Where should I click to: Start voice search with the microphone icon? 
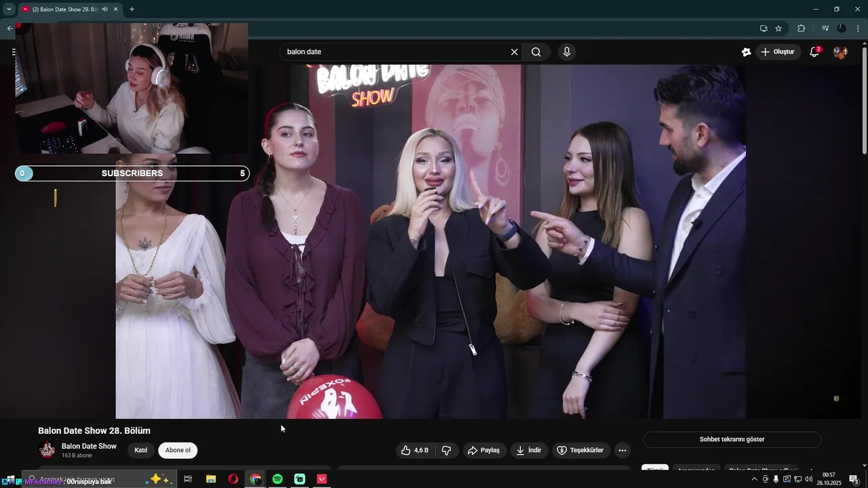point(567,52)
